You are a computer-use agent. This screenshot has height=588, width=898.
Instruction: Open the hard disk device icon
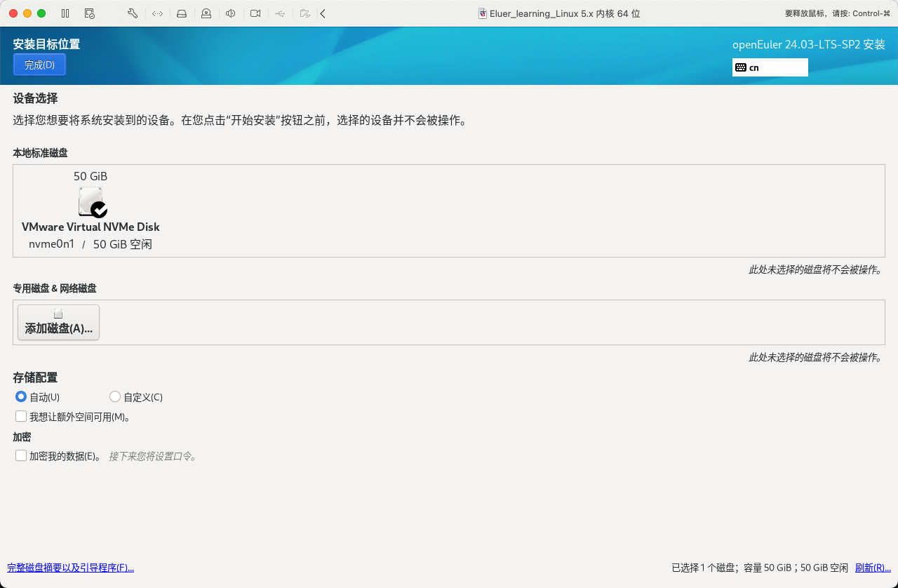[x=182, y=13]
